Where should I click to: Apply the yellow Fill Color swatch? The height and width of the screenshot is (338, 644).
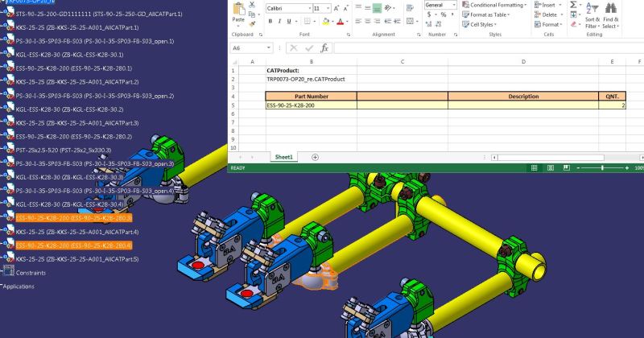326,22
